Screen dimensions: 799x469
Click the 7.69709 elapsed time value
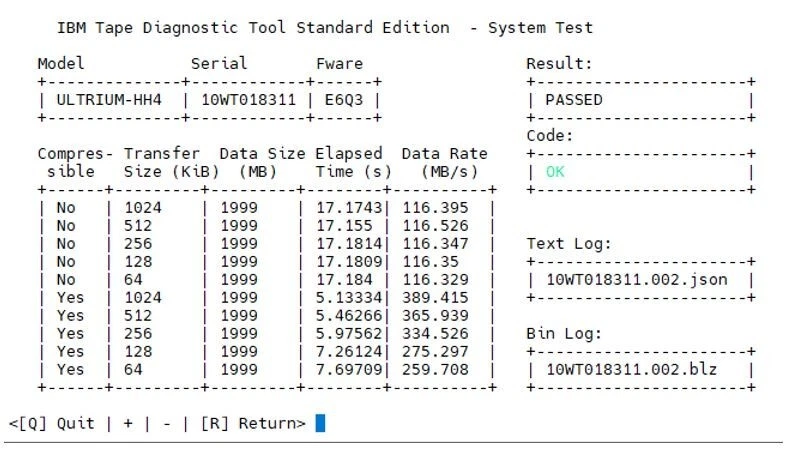[344, 369]
